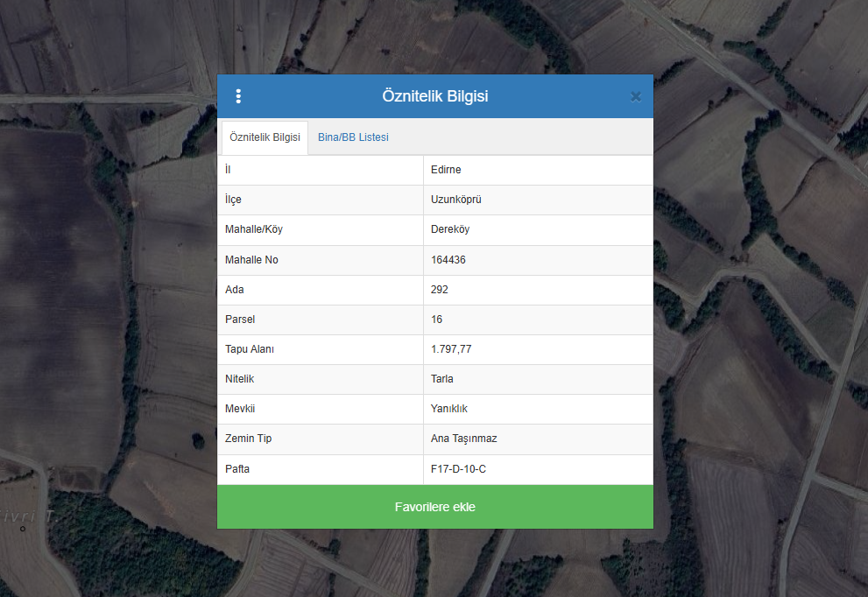
Task: Click the Edirne province value
Action: click(447, 170)
